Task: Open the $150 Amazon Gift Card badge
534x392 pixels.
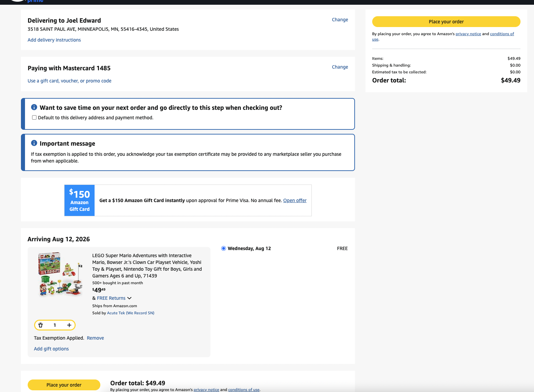Action: [x=79, y=200]
